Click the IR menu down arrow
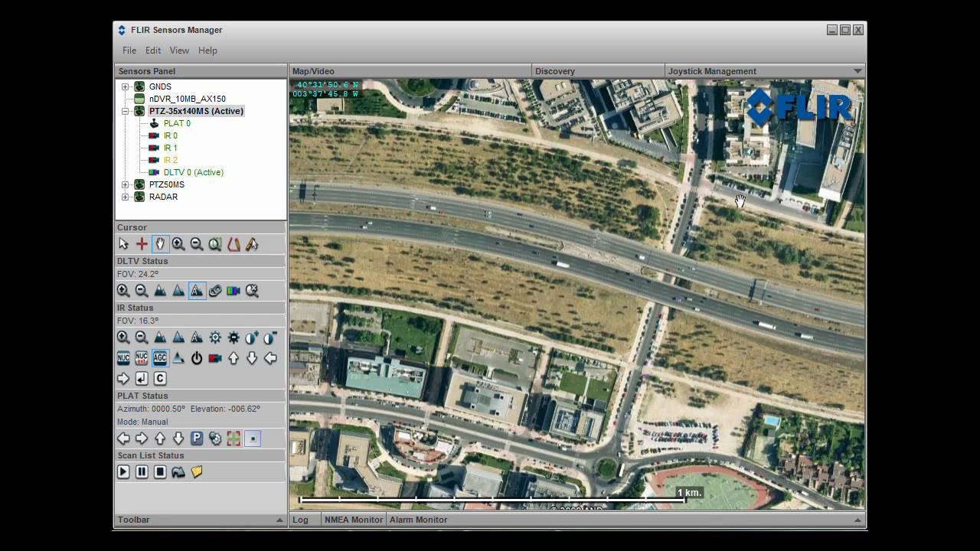This screenshot has height=551, width=980. tap(252, 358)
